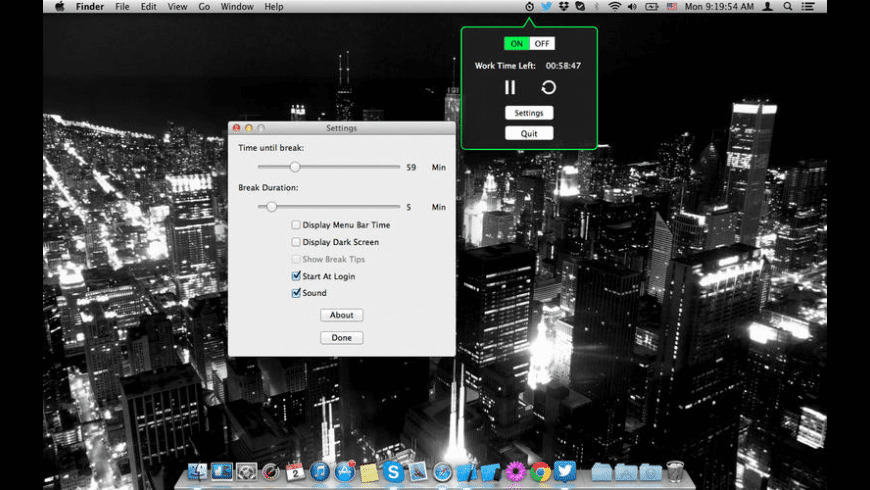The image size is (870, 490).
Task: Click the Dropbox menu bar icon
Action: coord(564,7)
